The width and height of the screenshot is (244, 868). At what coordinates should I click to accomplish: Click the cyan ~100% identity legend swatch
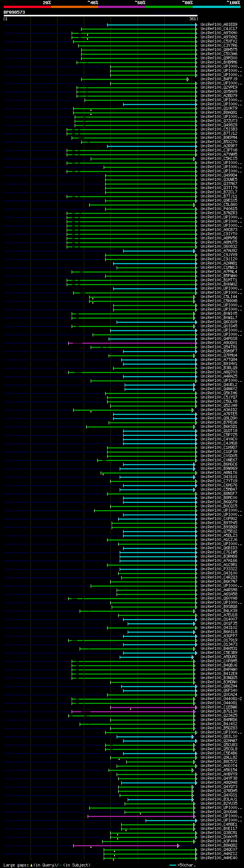(217, 7)
